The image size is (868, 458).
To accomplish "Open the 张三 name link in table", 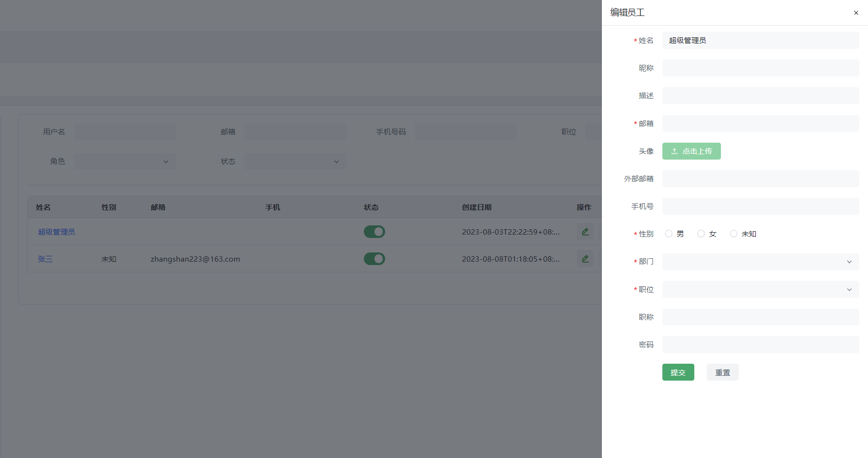I will click(45, 259).
